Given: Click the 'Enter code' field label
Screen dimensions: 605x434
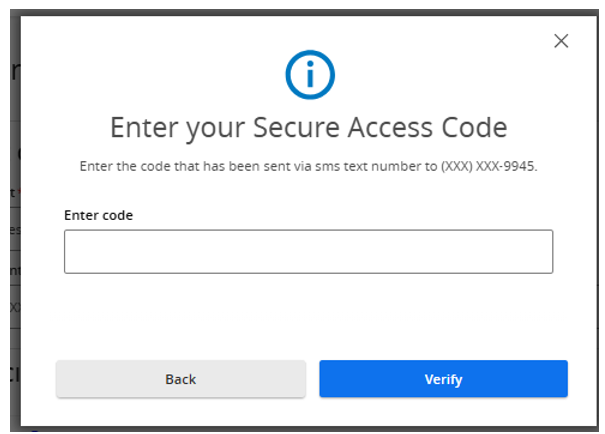Looking at the screenshot, I should tap(98, 215).
